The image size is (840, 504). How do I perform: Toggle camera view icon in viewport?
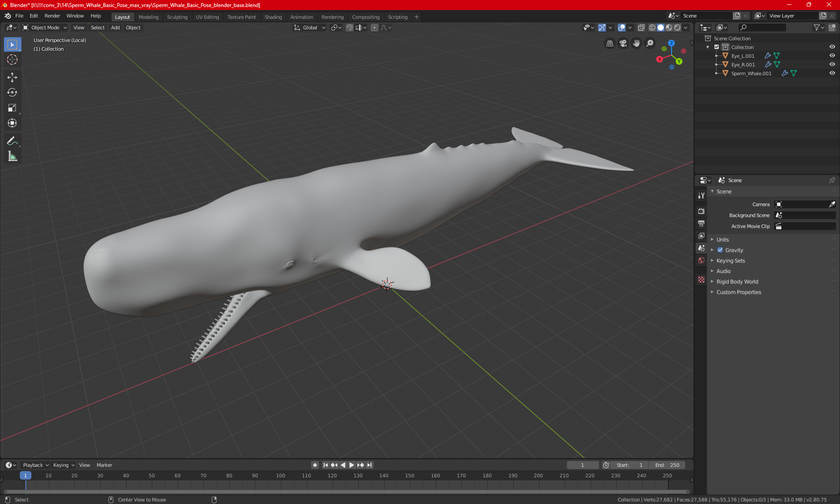[x=623, y=43]
